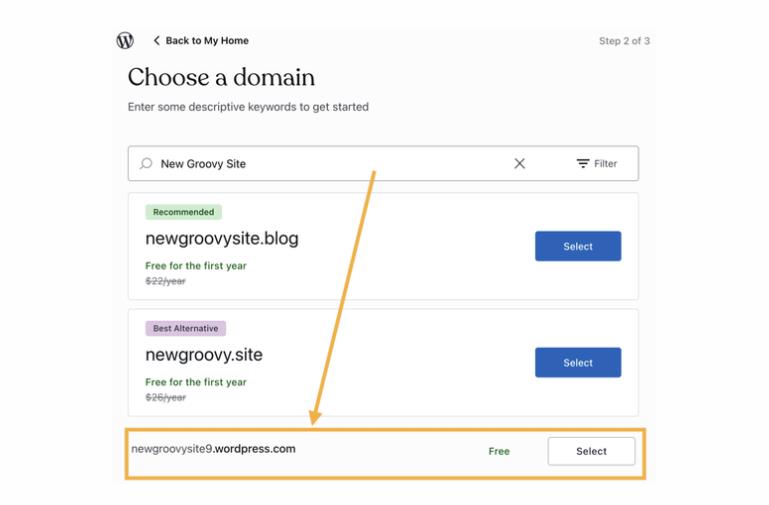
Task: Click the Step 2 of 3 indicator
Action: click(x=624, y=41)
